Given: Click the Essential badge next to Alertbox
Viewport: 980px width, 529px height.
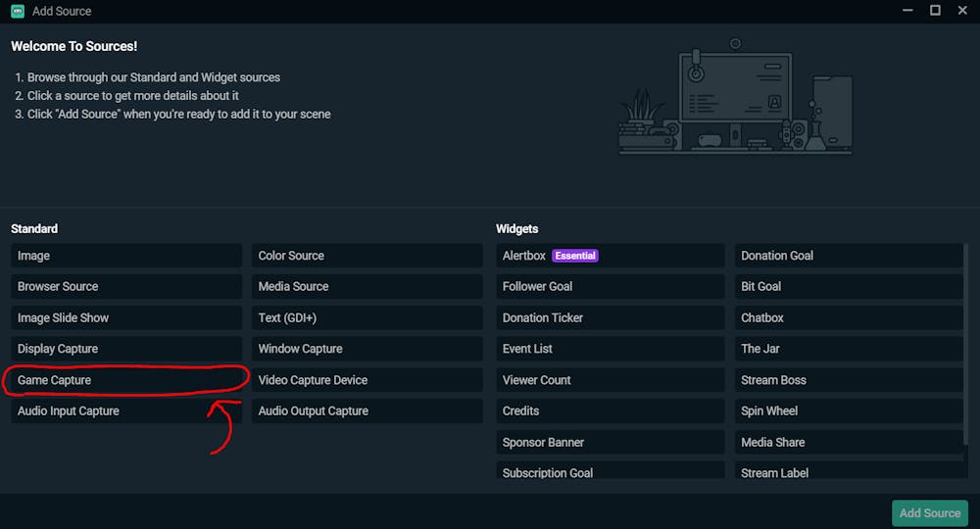Looking at the screenshot, I should tap(575, 256).
